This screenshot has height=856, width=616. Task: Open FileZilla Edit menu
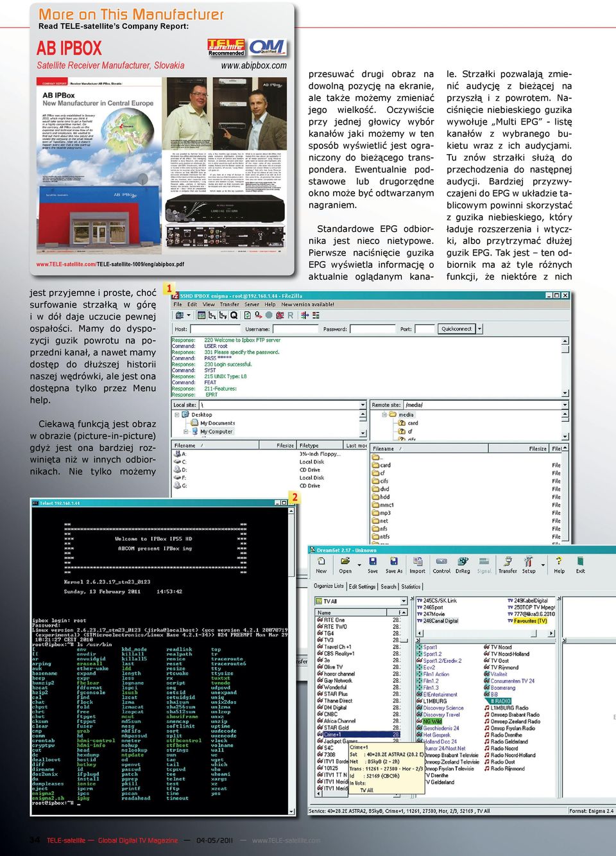192,304
